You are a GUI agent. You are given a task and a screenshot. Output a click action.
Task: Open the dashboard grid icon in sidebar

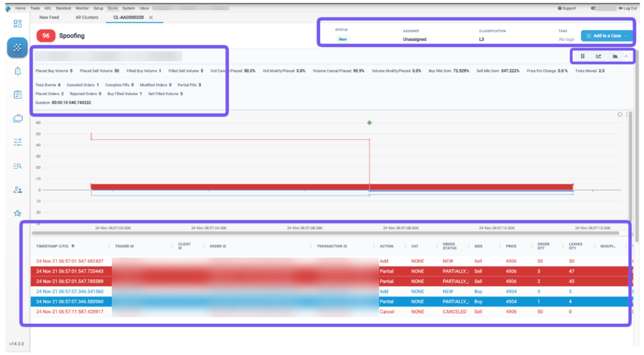pos(17,24)
